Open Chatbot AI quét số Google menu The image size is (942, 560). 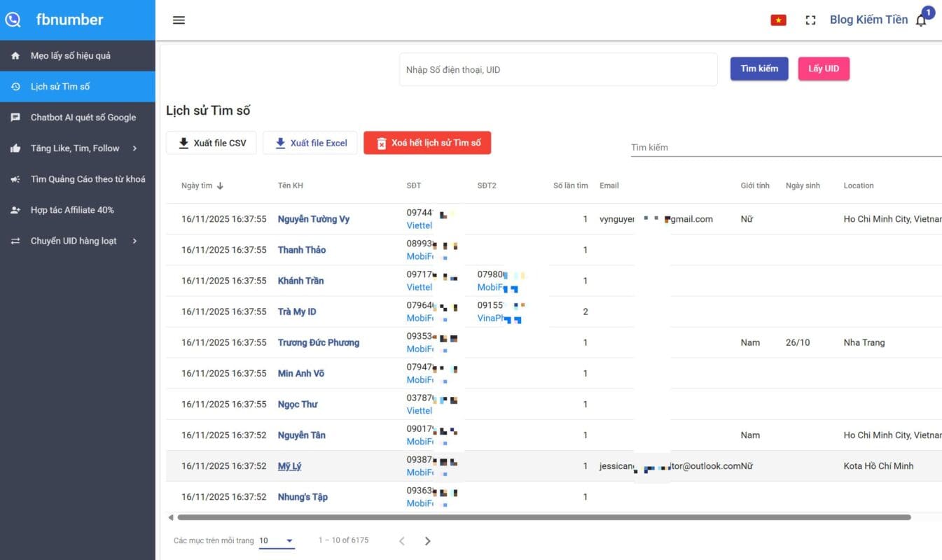pos(78,118)
